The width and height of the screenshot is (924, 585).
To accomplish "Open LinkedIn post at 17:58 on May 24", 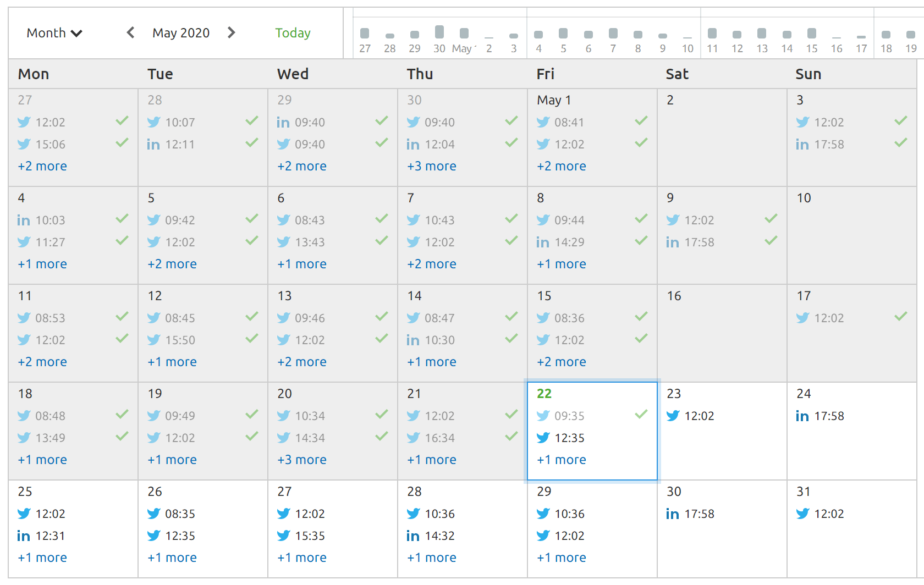I will pos(820,416).
